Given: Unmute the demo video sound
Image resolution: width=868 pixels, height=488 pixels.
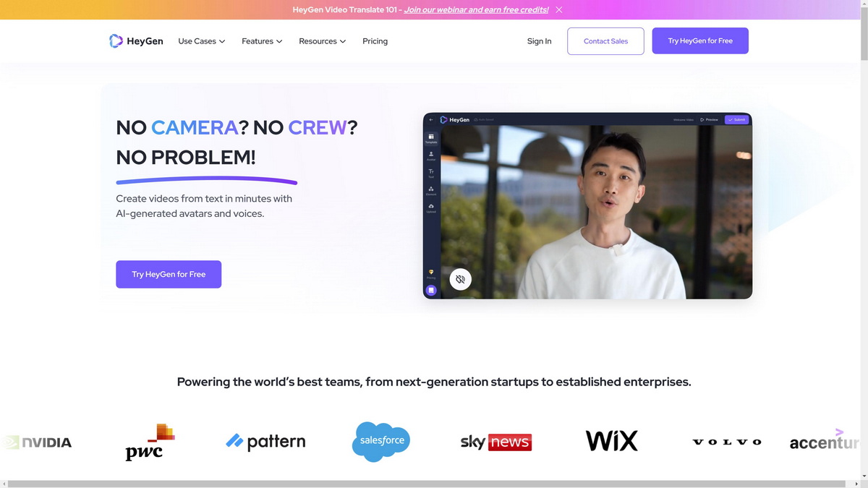Looking at the screenshot, I should coord(460,279).
